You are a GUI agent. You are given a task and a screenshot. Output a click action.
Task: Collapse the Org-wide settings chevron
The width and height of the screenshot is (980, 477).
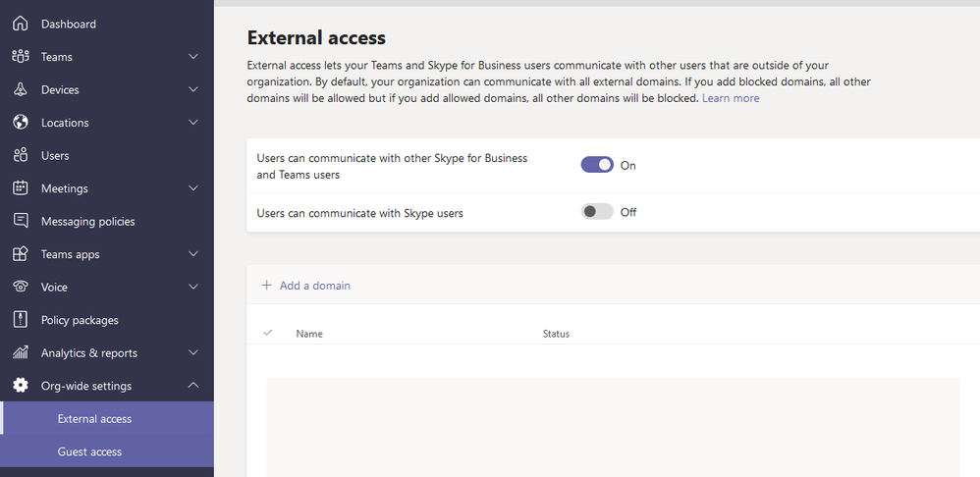point(193,386)
